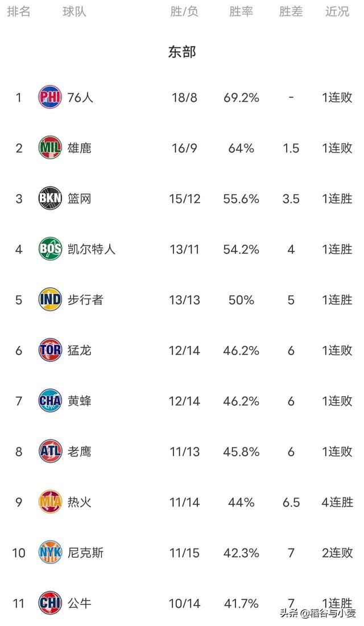The width and height of the screenshot is (364, 626).
Task: Click the Bucks MIL team logo
Action: [50, 148]
